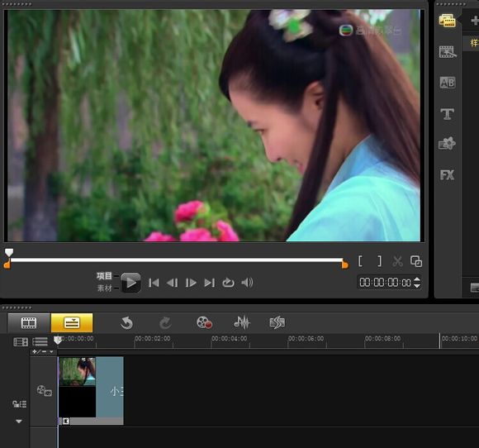Select the video clip thumbnail in the timeline

click(x=78, y=372)
